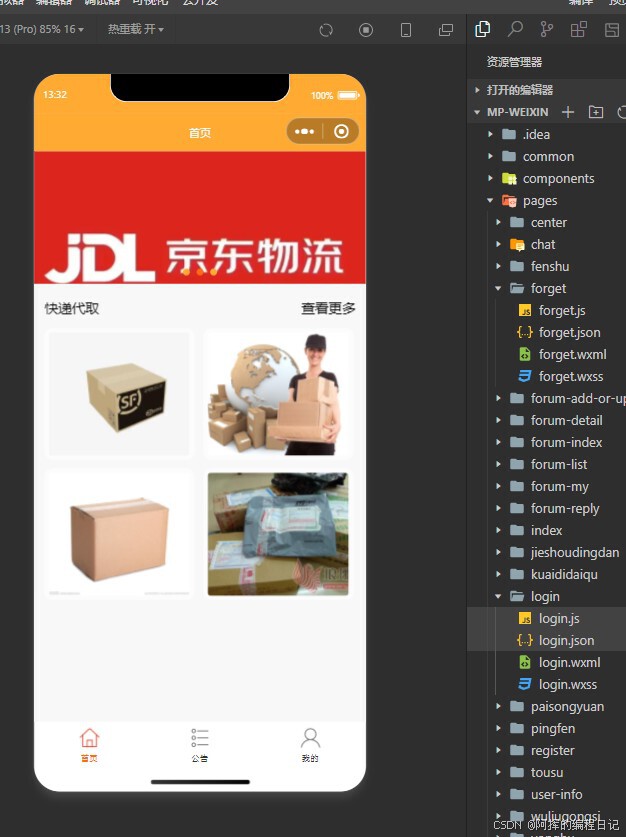
Task: Select the tousu folder
Action: (x=546, y=772)
